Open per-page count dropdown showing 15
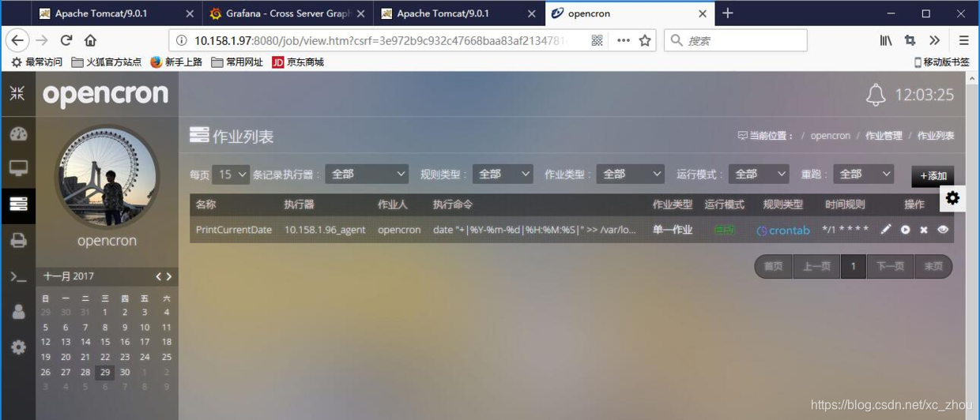 [231, 174]
